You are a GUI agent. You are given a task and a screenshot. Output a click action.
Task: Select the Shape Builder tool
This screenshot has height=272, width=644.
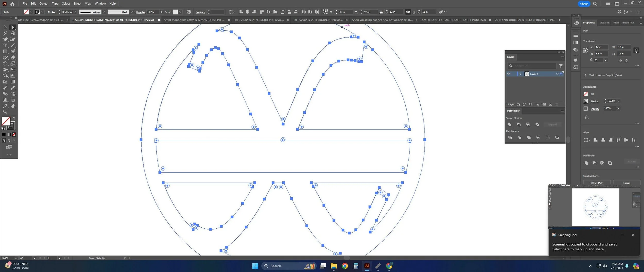pos(5,76)
